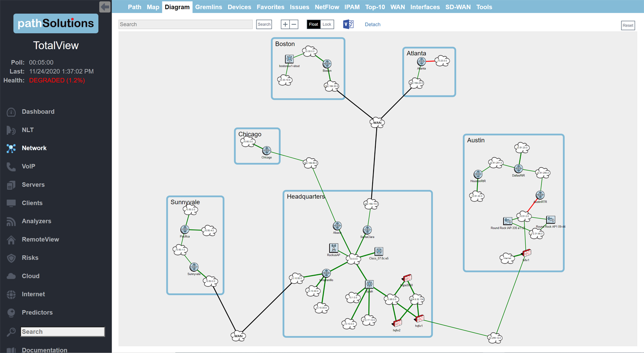Click the Detach link
The image size is (644, 353).
[x=372, y=25]
